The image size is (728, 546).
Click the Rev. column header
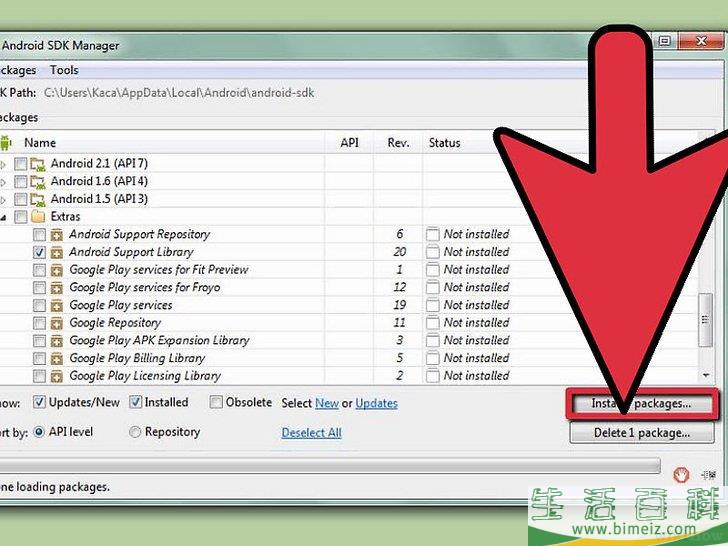point(398,143)
